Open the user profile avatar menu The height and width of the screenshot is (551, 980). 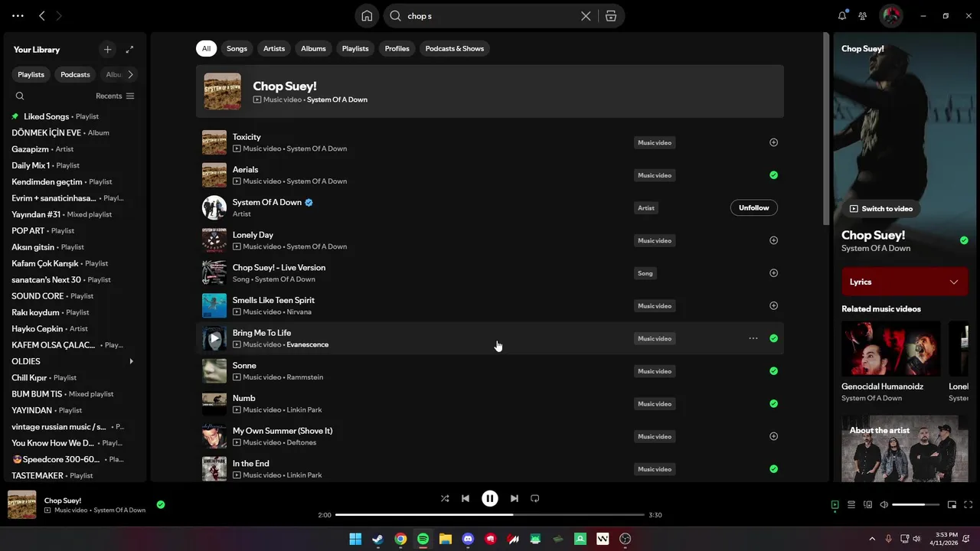click(891, 16)
